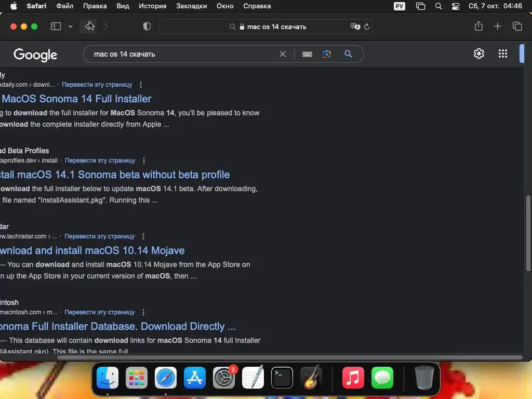Open GarageBand from the Dock
Image resolution: width=532 pixels, height=399 pixels.
[x=311, y=378]
